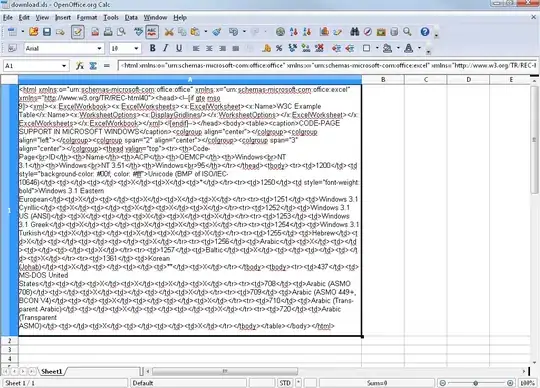Viewport: 540px width, 388px height.
Task: Save the document with the floppy icon
Action: pyautogui.click(x=47, y=32)
